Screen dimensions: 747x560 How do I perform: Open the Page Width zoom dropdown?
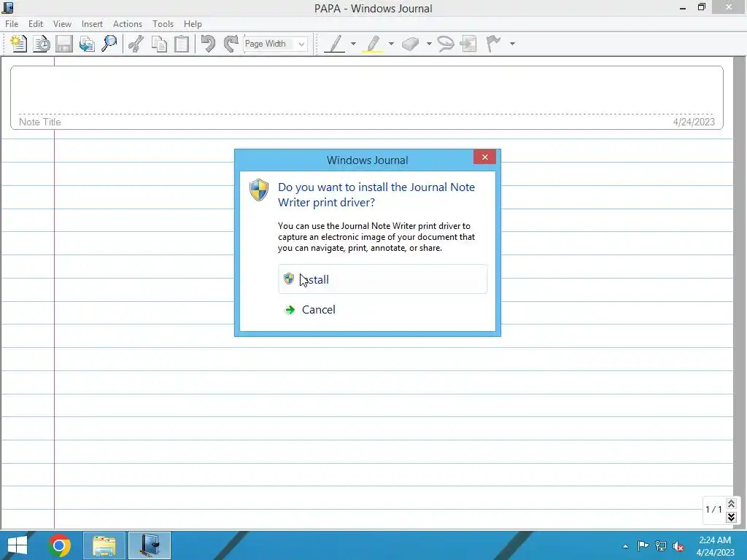pyautogui.click(x=301, y=44)
